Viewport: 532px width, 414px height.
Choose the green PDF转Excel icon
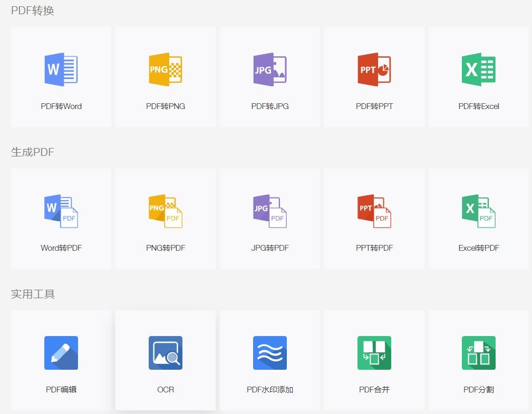[x=479, y=70]
